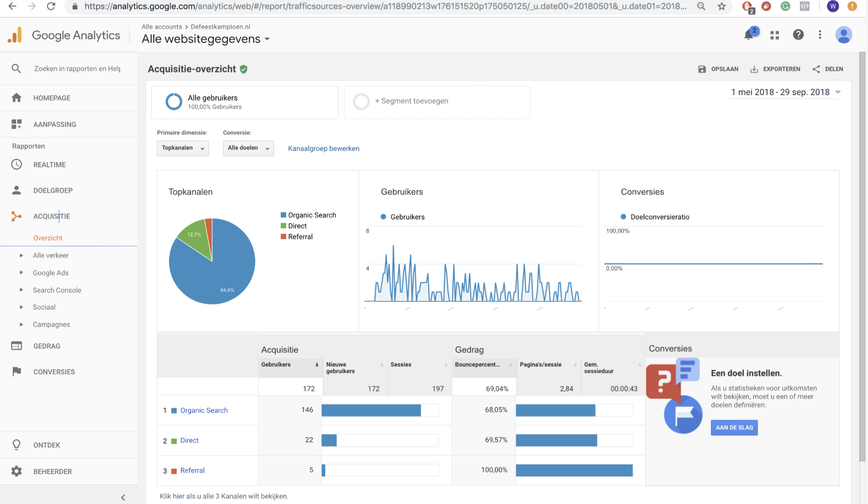
Task: Open the REALTIME reports section
Action: coord(50,165)
